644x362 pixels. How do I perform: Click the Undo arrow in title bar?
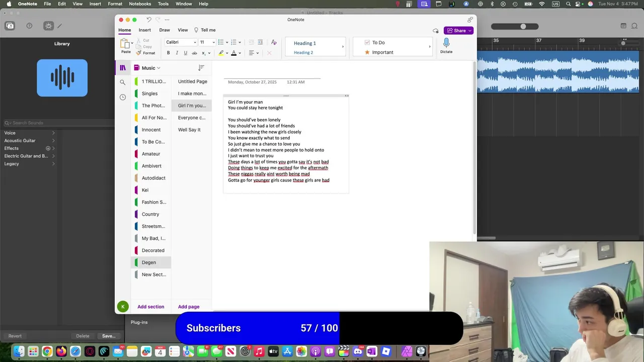click(149, 20)
